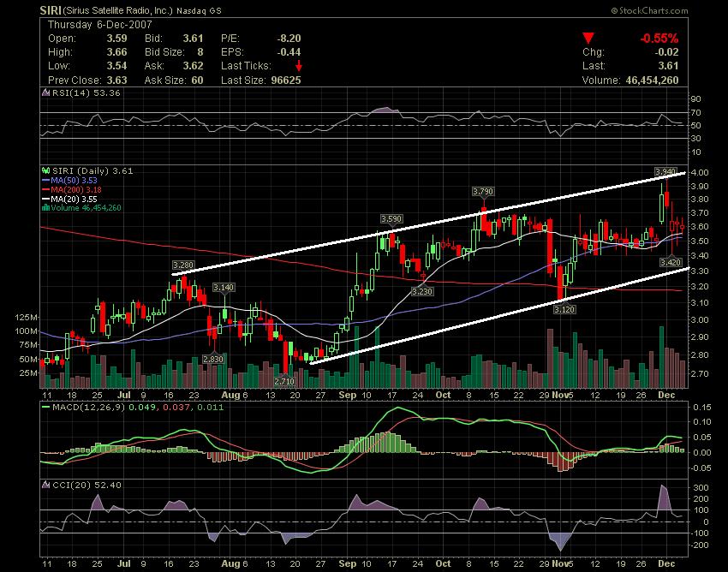Click the upper white channel trendline

pos(429,224)
